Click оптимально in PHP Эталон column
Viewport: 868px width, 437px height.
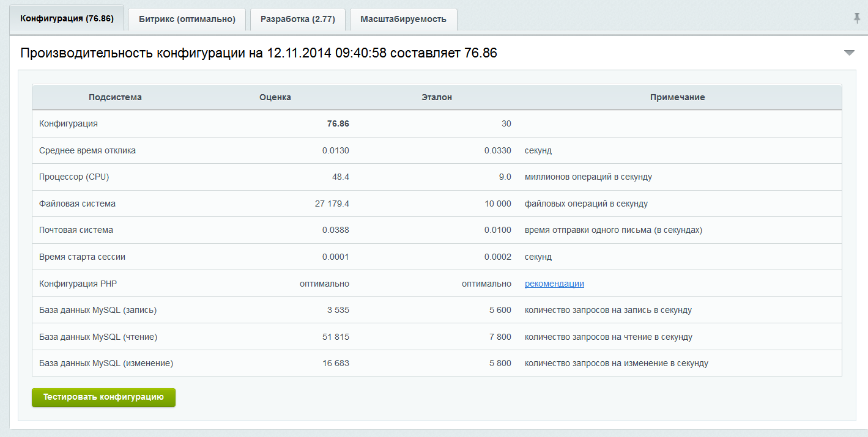click(x=487, y=284)
